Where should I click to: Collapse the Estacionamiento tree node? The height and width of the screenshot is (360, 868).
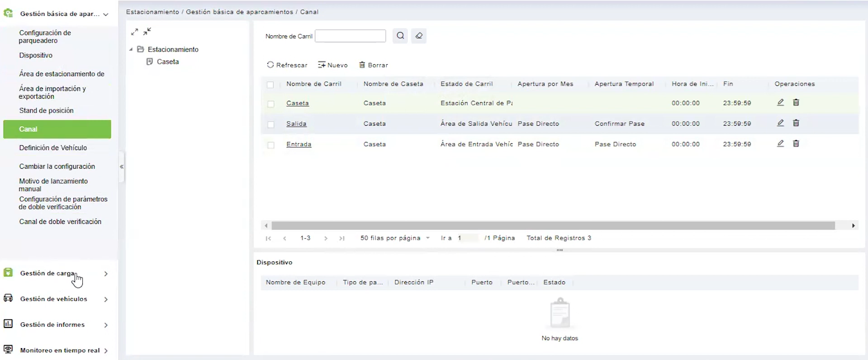pyautogui.click(x=131, y=49)
